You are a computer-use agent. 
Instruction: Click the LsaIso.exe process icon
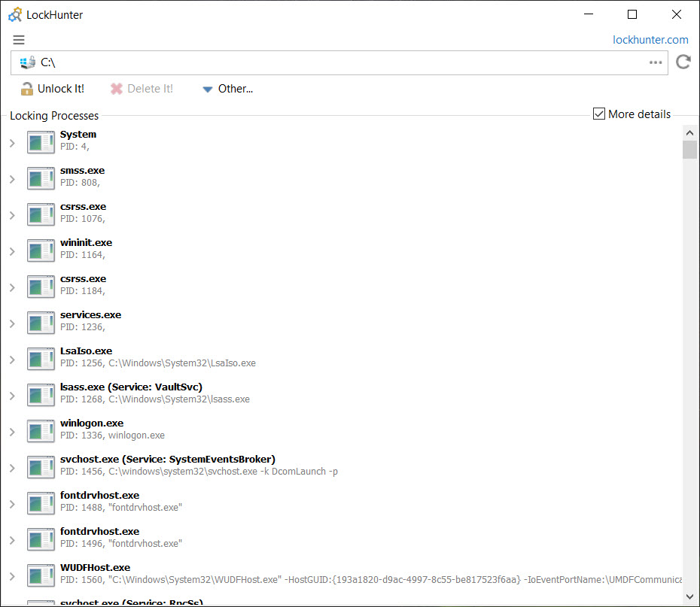(41, 359)
